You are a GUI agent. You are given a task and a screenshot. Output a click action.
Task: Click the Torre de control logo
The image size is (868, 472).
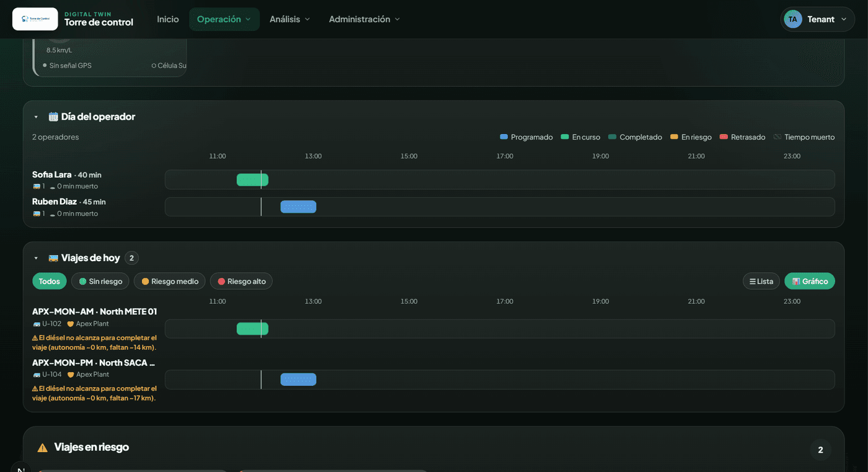(35, 19)
